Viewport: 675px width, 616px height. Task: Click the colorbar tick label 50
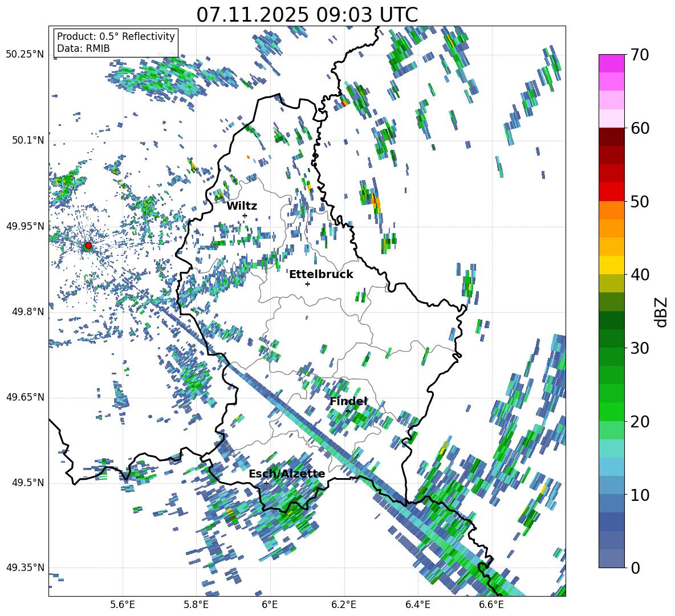tap(640, 202)
